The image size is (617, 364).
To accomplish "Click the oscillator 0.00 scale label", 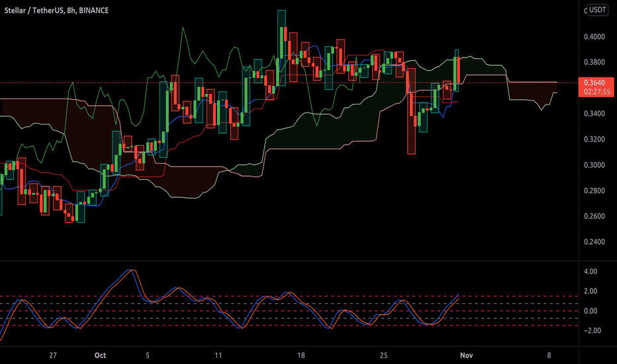I will click(591, 311).
